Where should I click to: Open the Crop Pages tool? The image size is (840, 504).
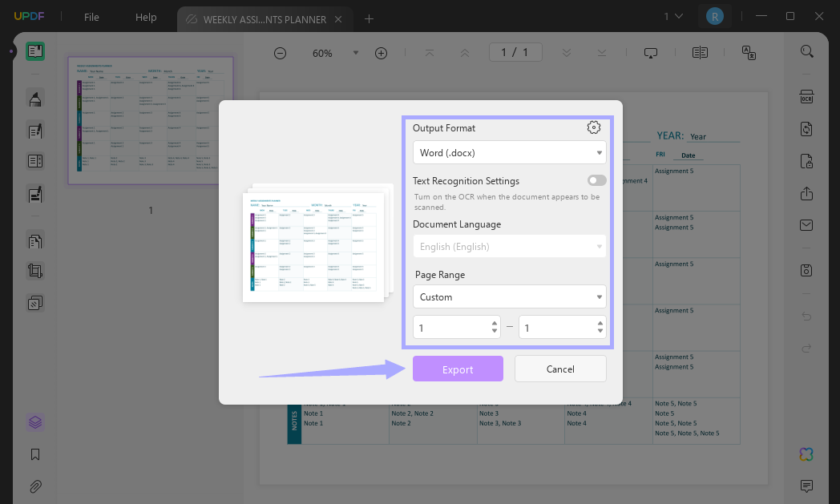tap(34, 271)
